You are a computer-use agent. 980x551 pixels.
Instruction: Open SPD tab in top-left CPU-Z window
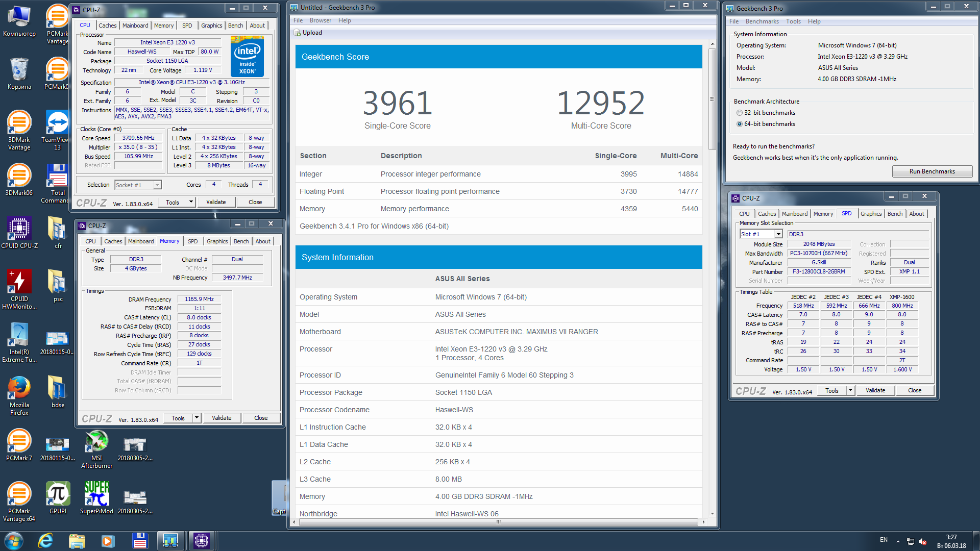coord(187,26)
